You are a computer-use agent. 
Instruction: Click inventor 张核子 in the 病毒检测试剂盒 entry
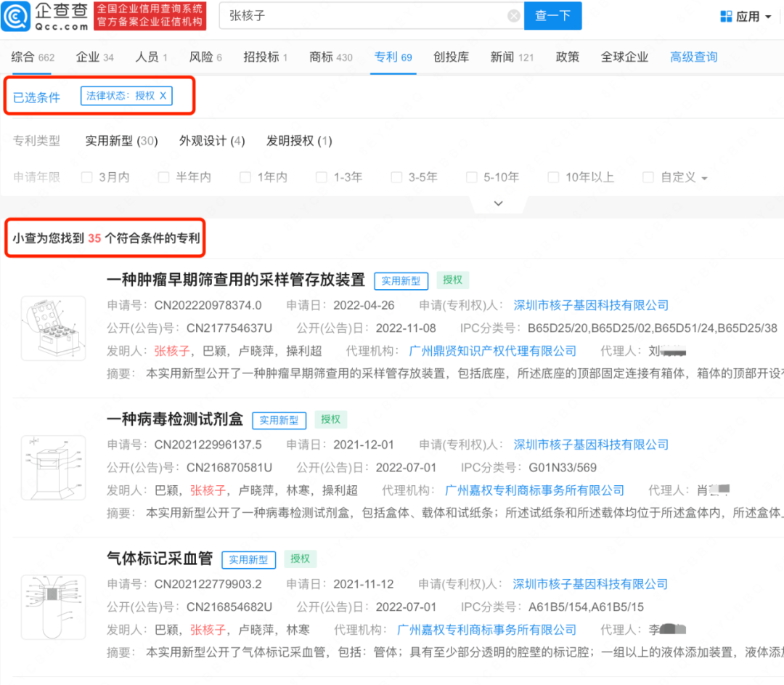[x=208, y=490]
